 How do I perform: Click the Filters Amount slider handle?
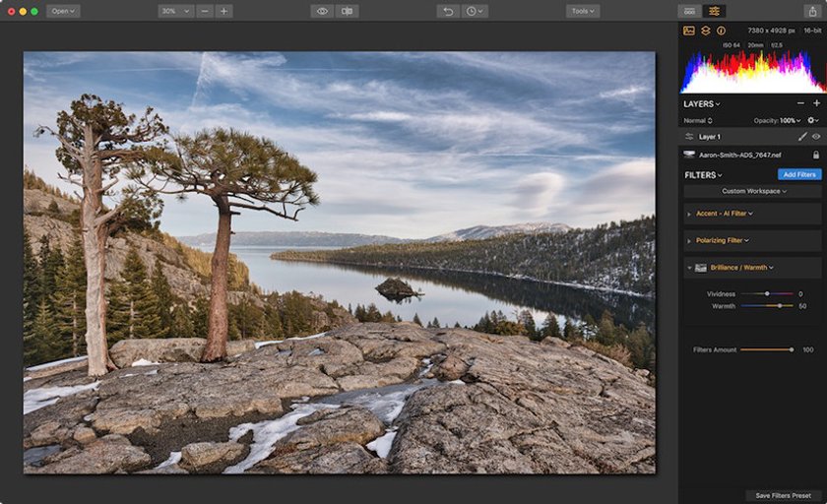(x=792, y=349)
